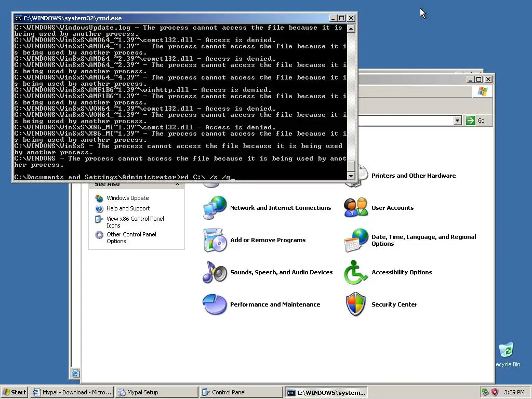Collapse the See Also panel chevron
The height and width of the screenshot is (399, 532).
178,184
